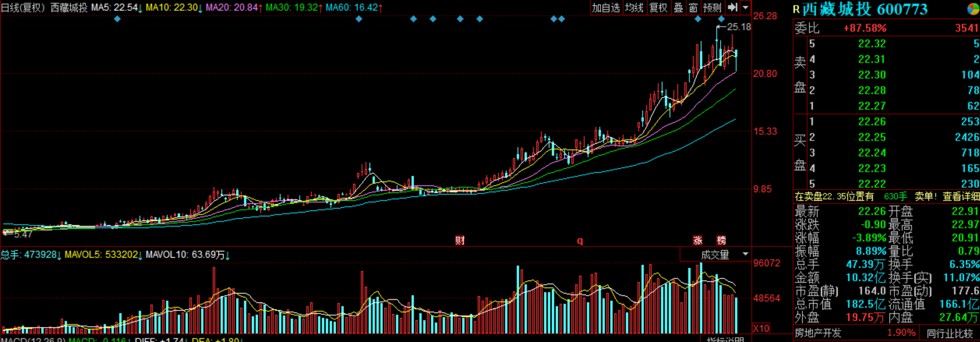Click sell level 5 price 22.32
Screen dimensions: 980x342
(872, 44)
